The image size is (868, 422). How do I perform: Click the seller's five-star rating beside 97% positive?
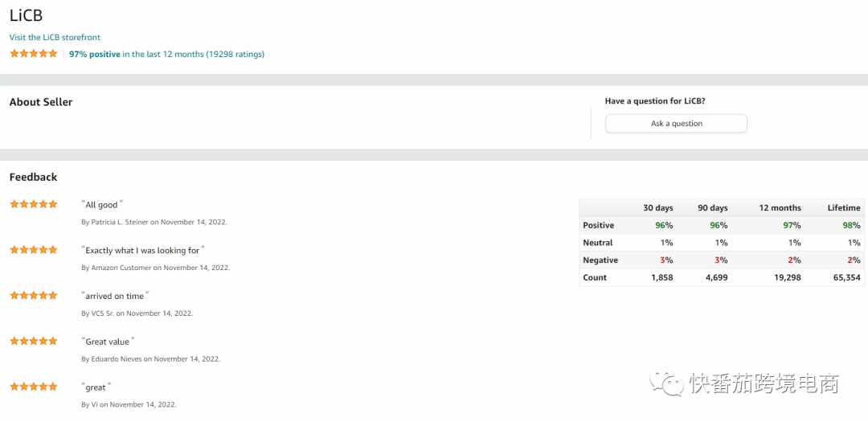click(33, 54)
